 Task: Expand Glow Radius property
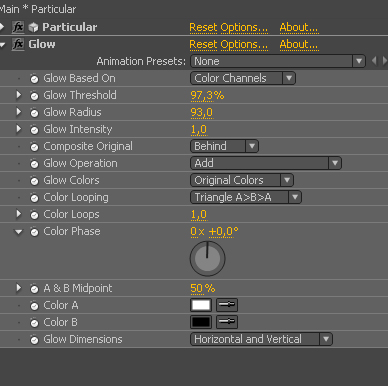(x=19, y=112)
